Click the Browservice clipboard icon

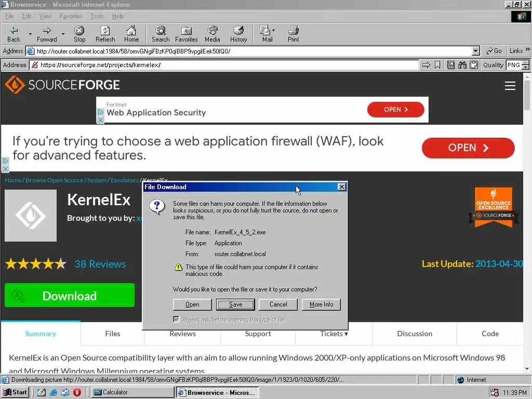[474, 65]
